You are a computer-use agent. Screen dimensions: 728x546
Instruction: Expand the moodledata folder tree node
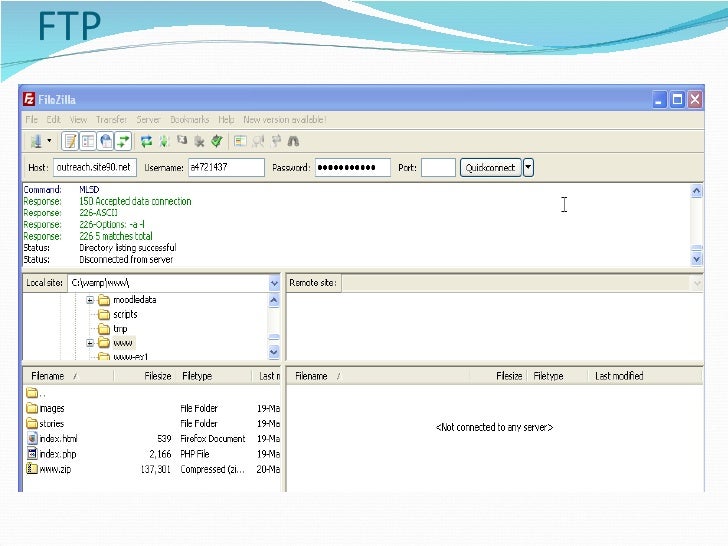(90, 300)
